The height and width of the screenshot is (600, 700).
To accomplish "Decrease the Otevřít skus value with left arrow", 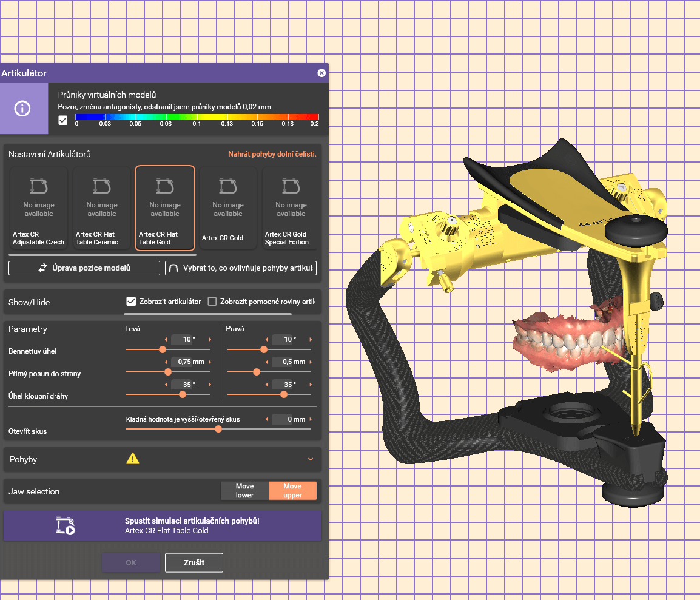I will click(266, 419).
